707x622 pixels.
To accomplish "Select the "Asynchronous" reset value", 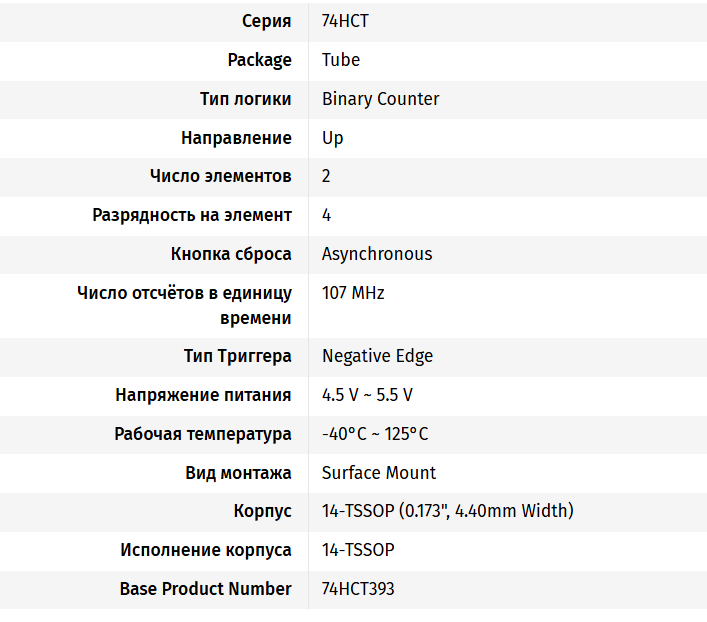I will 377,254.
